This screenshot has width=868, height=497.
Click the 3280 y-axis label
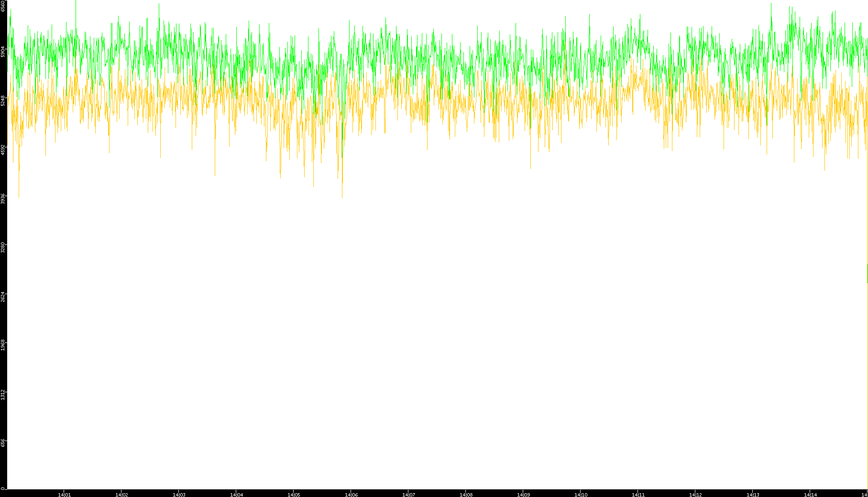tap(3, 248)
